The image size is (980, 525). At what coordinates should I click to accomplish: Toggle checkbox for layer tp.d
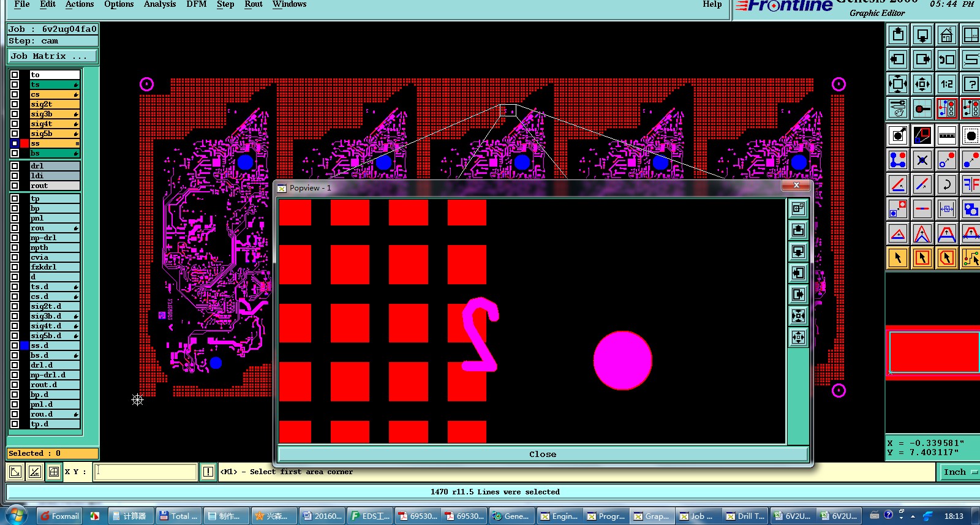[15, 424]
